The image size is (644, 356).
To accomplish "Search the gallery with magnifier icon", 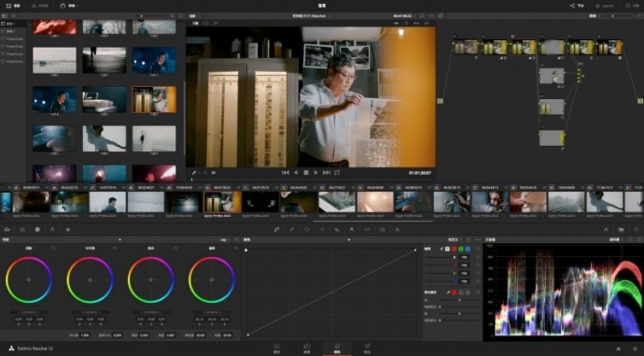I will (173, 16).
